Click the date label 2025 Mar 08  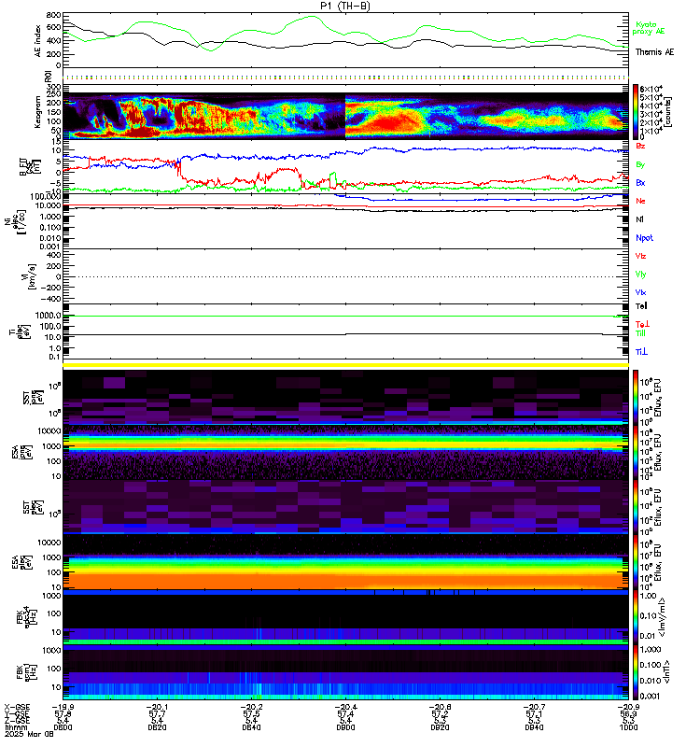pyautogui.click(x=29, y=734)
